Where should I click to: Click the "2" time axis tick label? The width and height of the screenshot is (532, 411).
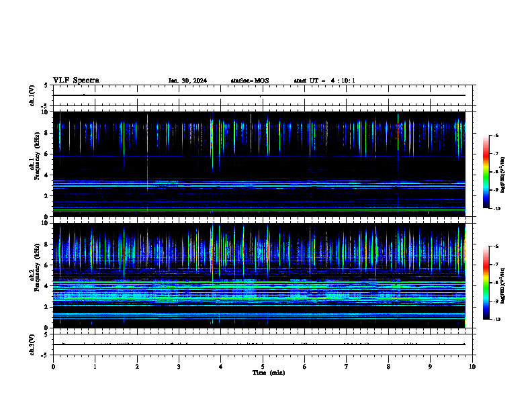[137, 367]
